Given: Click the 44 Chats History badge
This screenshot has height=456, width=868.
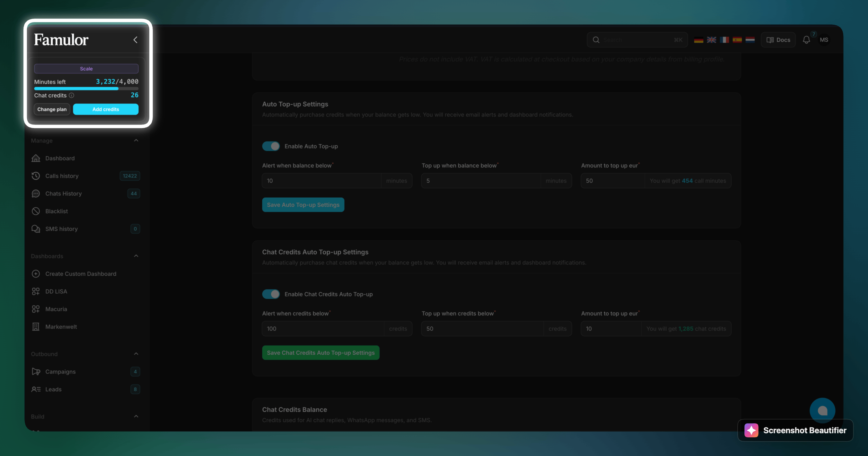Looking at the screenshot, I should (x=134, y=194).
